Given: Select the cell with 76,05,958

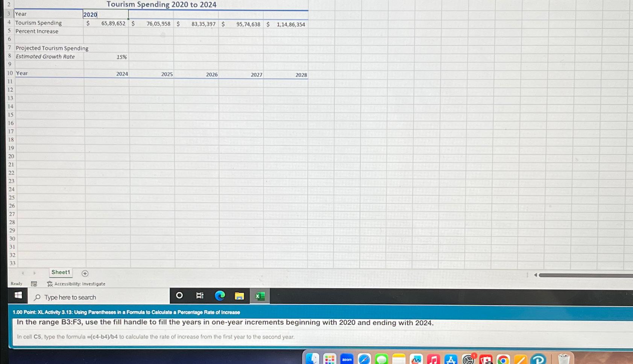Looking at the screenshot, I should (151, 24).
